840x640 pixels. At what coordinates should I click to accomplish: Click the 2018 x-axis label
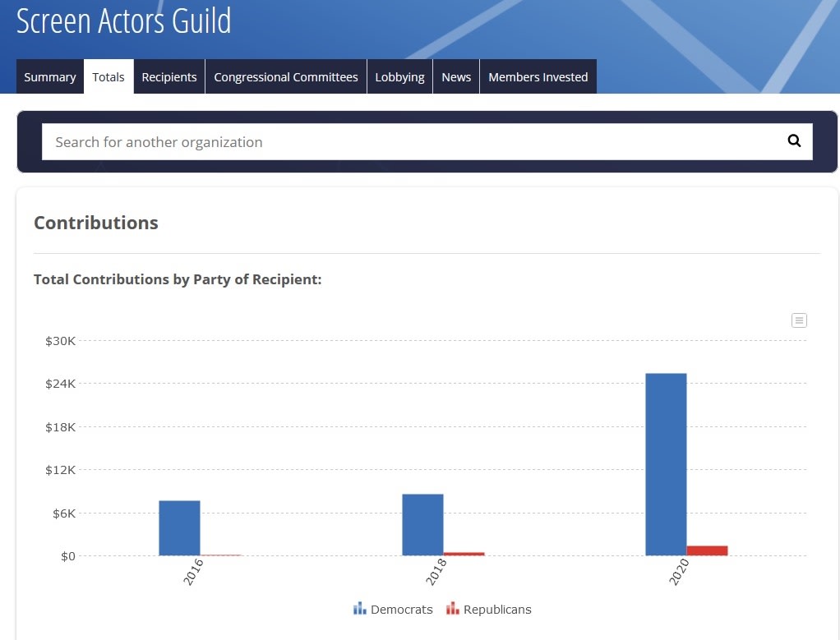coord(436,572)
